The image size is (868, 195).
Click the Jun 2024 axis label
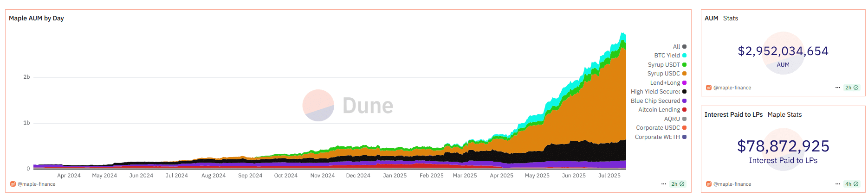click(x=141, y=176)
